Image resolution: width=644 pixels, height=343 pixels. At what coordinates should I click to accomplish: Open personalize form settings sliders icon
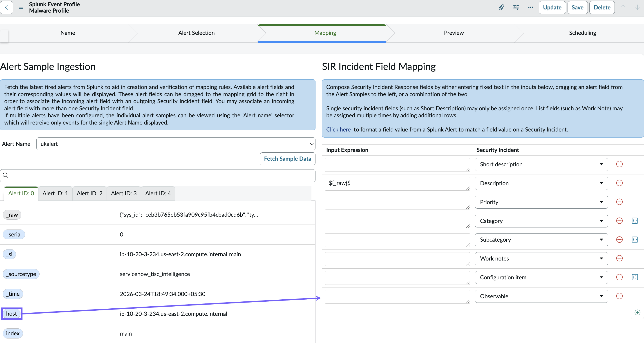tap(516, 7)
